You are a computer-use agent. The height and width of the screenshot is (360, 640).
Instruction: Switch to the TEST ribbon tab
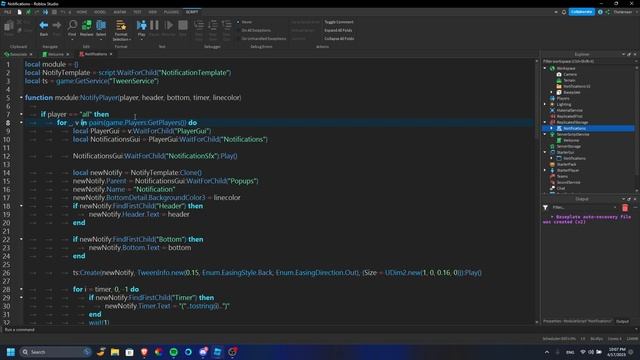click(x=137, y=12)
